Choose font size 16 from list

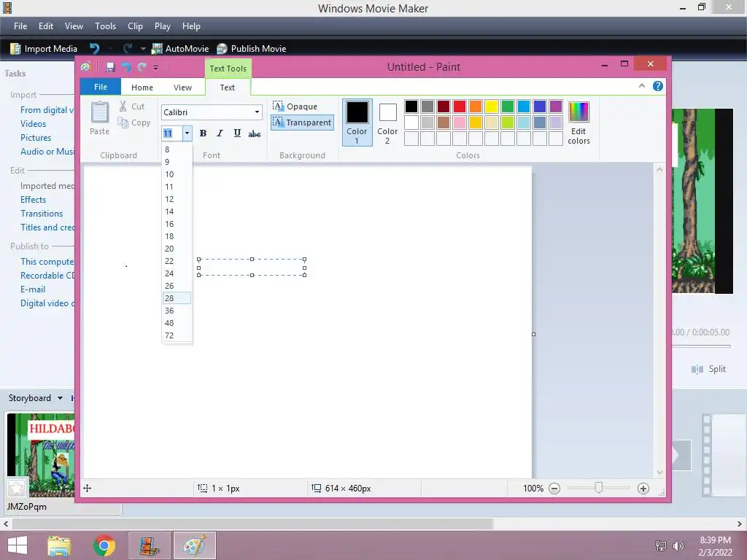tap(177, 224)
